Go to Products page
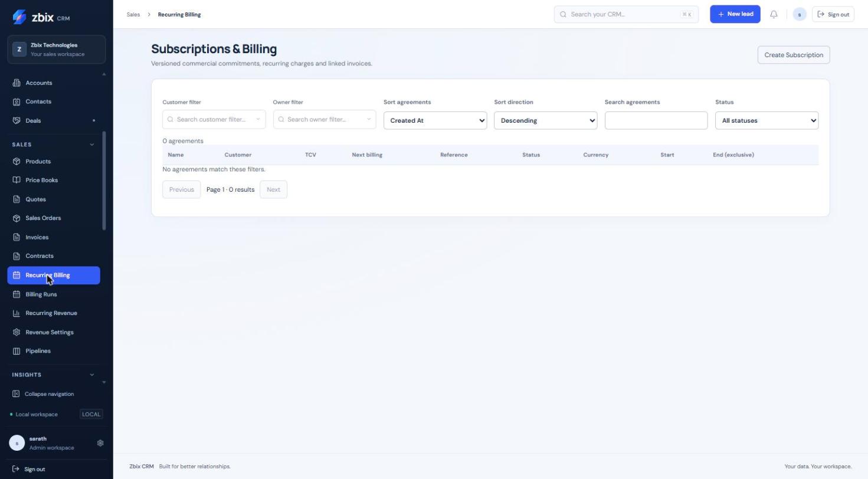Image resolution: width=868 pixels, height=479 pixels. pos(54,162)
